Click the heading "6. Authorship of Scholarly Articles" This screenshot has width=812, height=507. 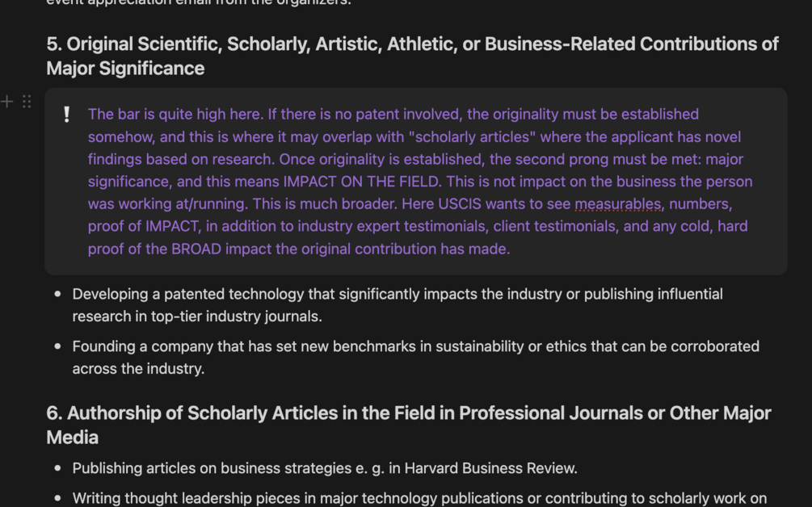(409, 425)
